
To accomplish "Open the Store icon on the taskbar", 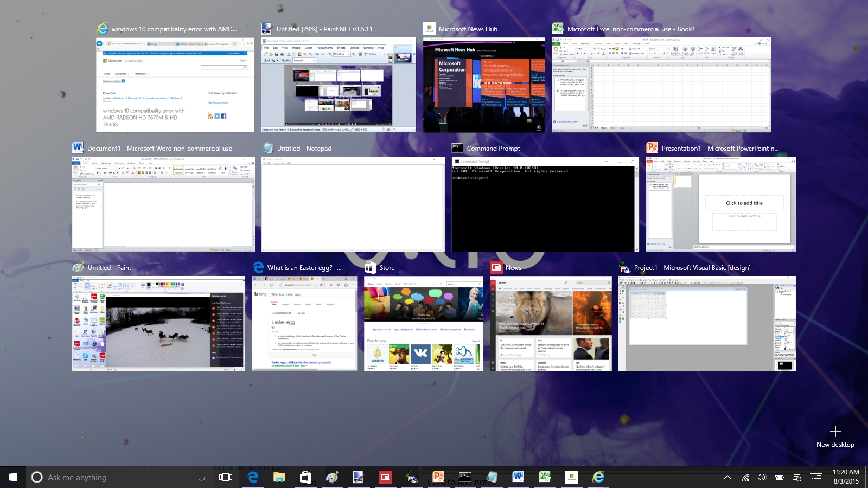I will pyautogui.click(x=305, y=477).
